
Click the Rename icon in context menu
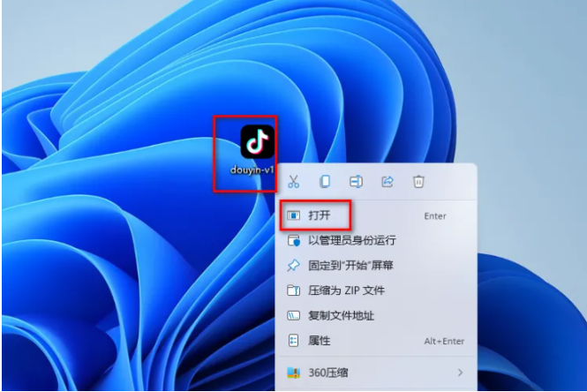pyautogui.click(x=356, y=182)
